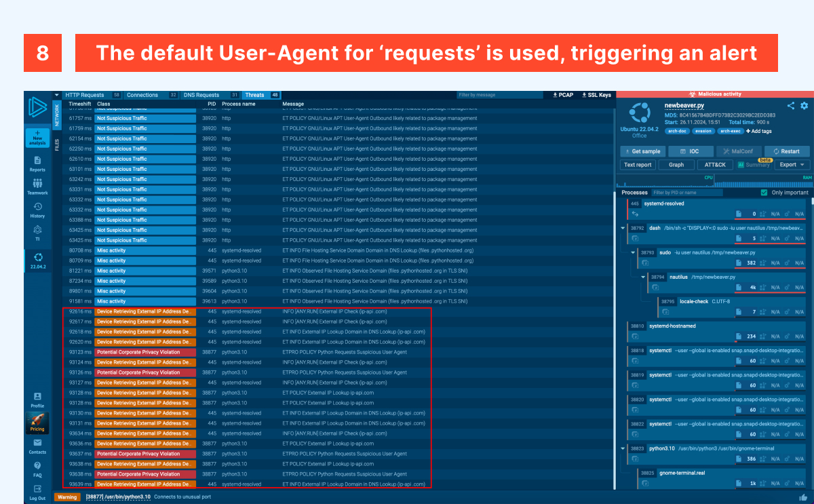Collapse the sudo process 38793 tree node
Screen dimensions: 814x504
(x=634, y=252)
